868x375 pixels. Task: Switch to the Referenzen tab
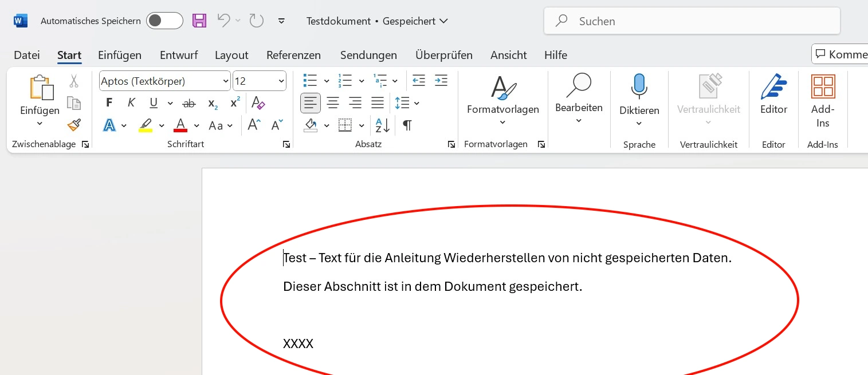coord(293,55)
